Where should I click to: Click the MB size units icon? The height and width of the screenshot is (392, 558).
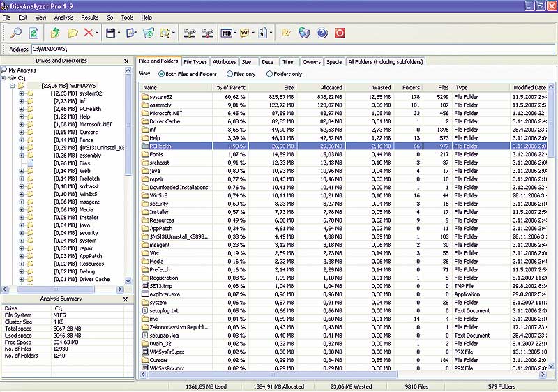pyautogui.click(x=226, y=33)
